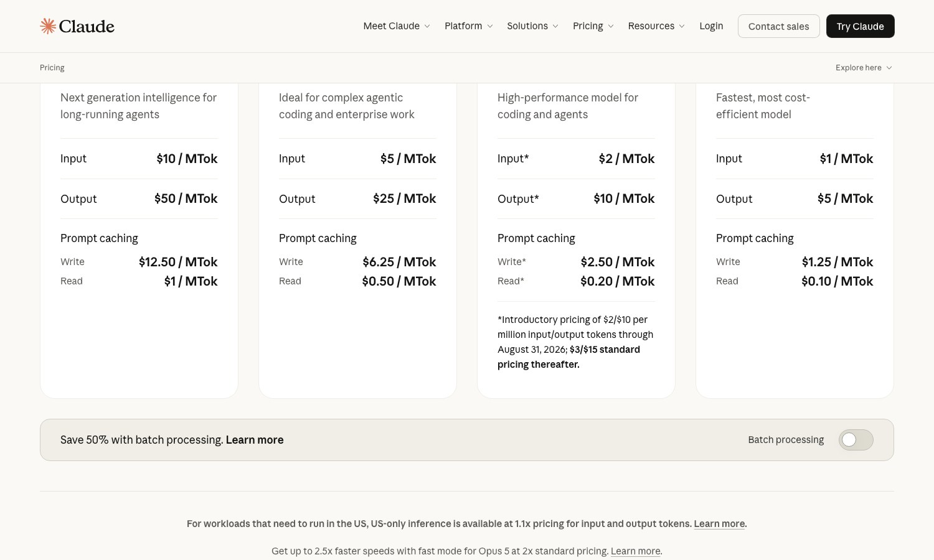The image size is (934, 560).
Task: Expand the Pricing chevron arrow in navigation
Action: (x=611, y=26)
